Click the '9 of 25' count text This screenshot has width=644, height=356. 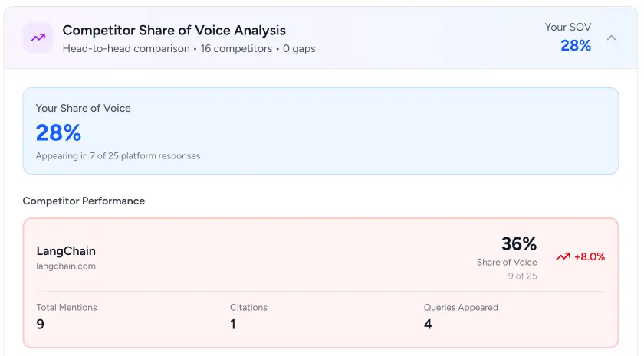click(522, 276)
